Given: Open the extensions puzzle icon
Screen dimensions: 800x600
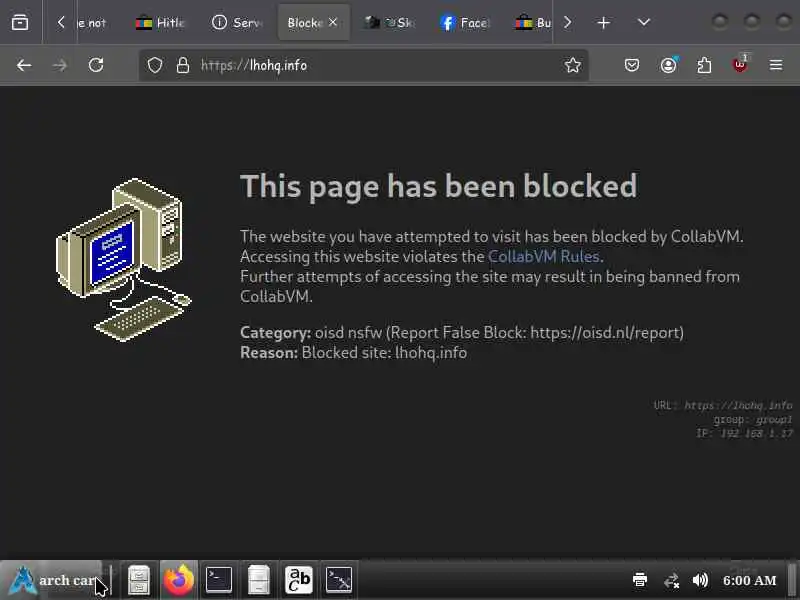Looking at the screenshot, I should coord(704,65).
